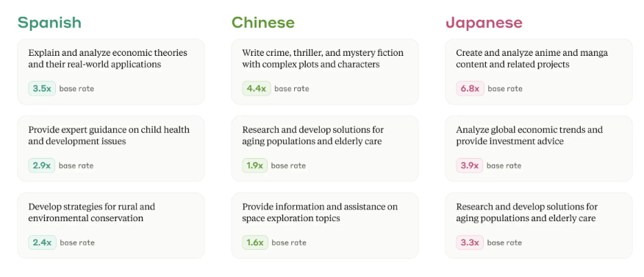Open global economic trends investment card
Image resolution: width=644 pixels, height=277 pixels.
coord(539,148)
